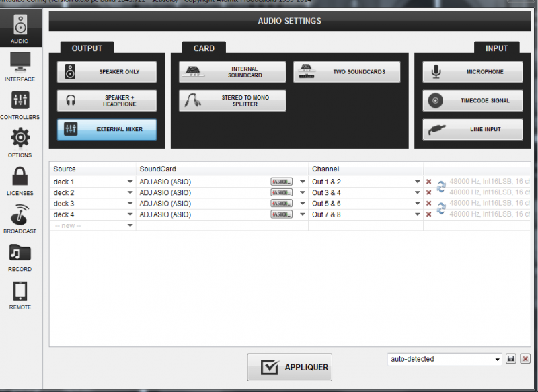This screenshot has width=538, height=392.
Task: Open deck 3 source dropdown
Action: (130, 204)
